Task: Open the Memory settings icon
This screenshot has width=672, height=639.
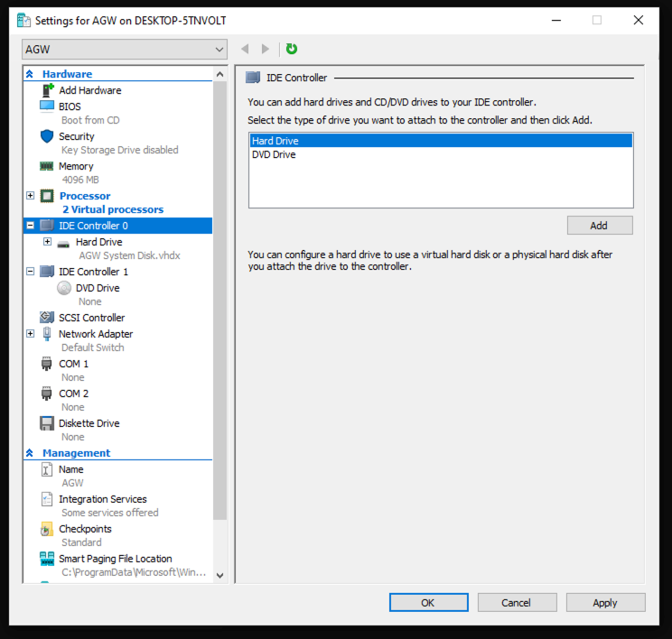Action: (x=48, y=166)
